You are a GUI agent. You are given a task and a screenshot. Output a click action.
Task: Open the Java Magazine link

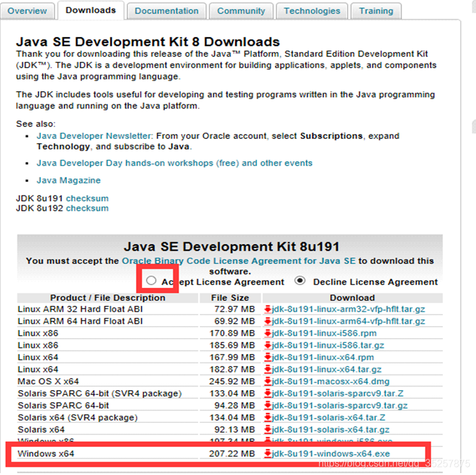pyautogui.click(x=69, y=180)
